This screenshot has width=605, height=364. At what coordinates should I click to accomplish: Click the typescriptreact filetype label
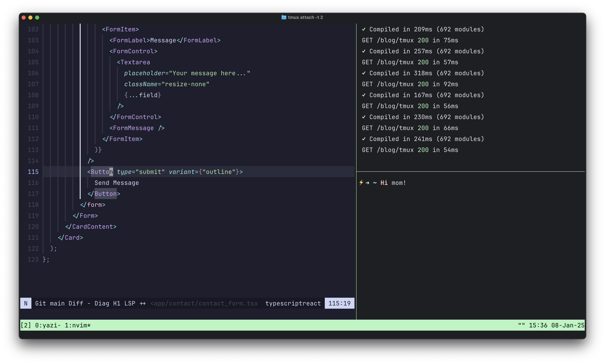pos(293,303)
